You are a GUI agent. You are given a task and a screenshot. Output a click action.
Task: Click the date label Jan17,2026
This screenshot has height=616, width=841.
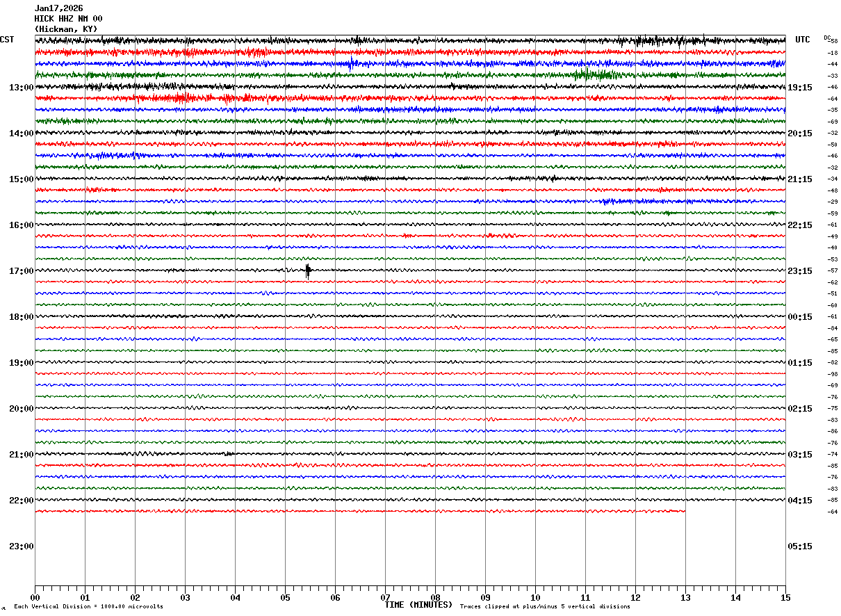(x=58, y=8)
